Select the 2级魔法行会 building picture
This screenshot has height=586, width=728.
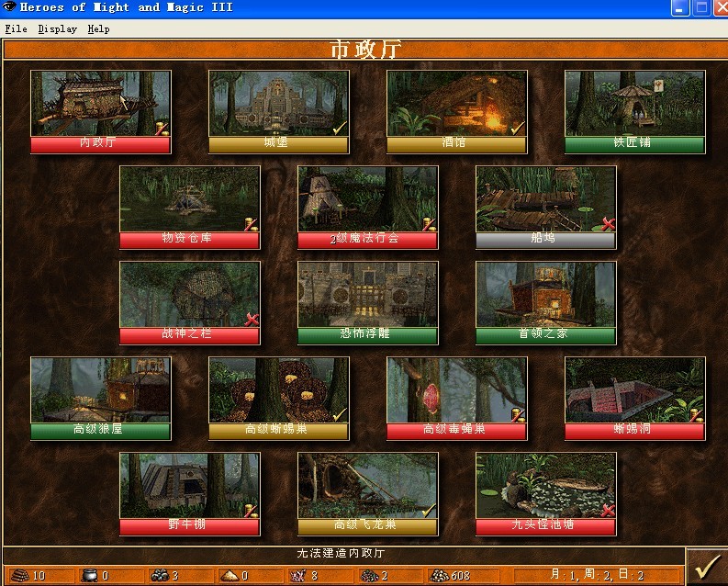368,199
